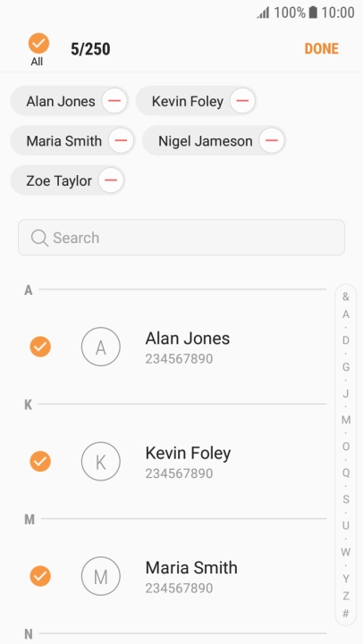This screenshot has height=644, width=363.
Task: Tap minus icon on Maria Smith chip
Action: (x=121, y=140)
